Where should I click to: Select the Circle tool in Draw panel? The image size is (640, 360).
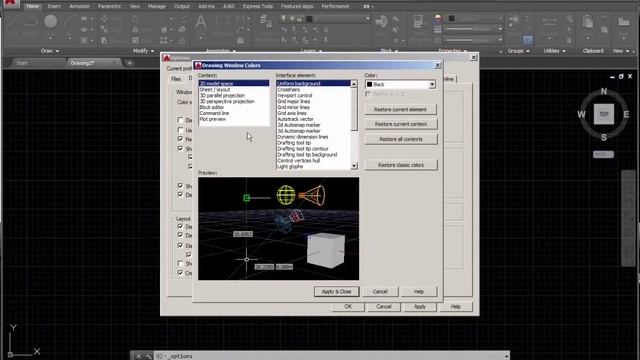51,21
